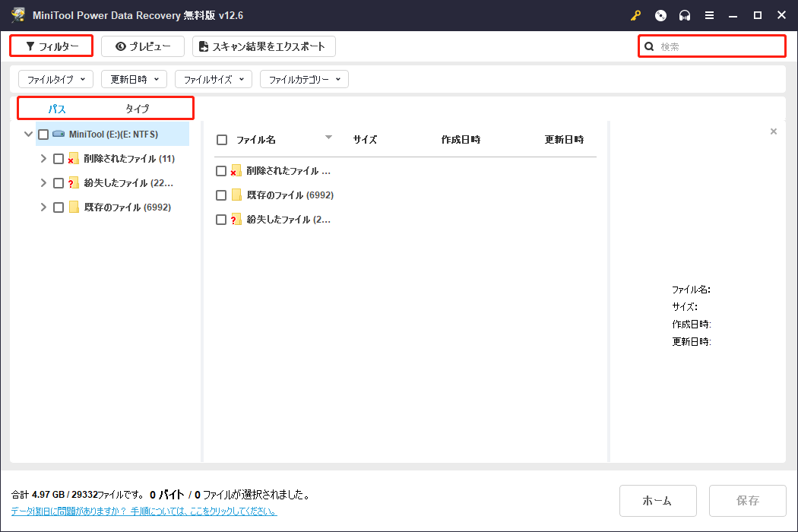This screenshot has width=798, height=532.
Task: Open 紛失したファイル in file list
Action: (289, 220)
